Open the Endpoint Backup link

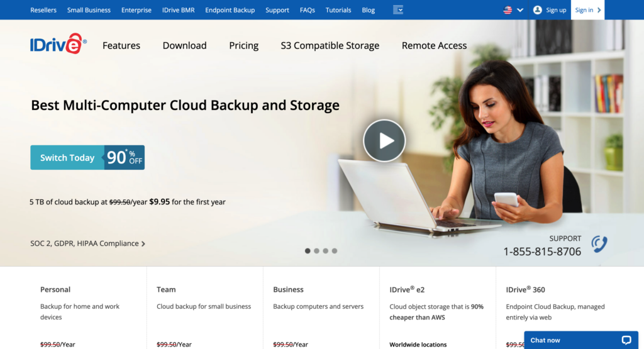coord(230,10)
